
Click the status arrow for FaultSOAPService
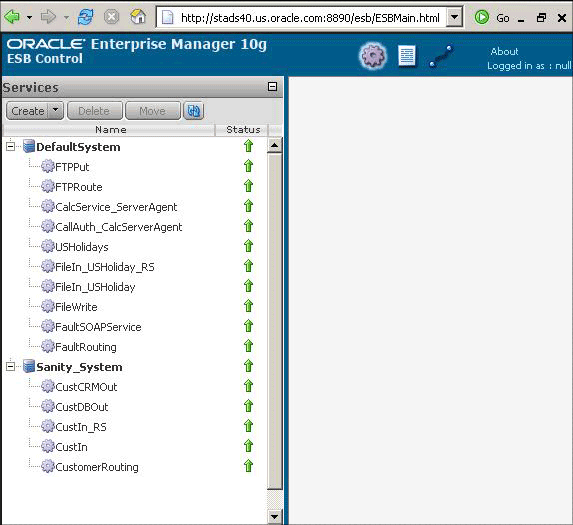tap(248, 326)
